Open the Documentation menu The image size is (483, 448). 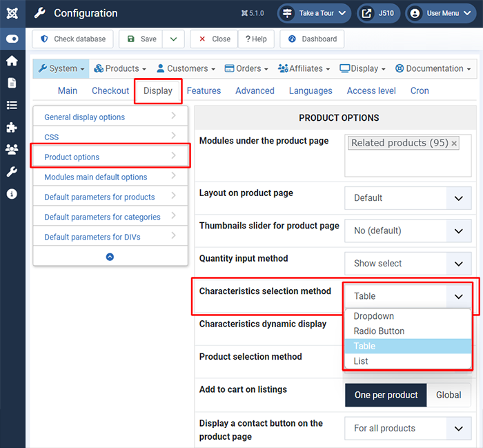click(433, 68)
